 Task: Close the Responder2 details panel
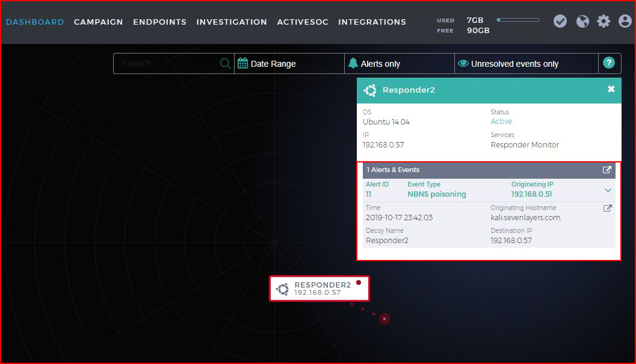click(611, 89)
